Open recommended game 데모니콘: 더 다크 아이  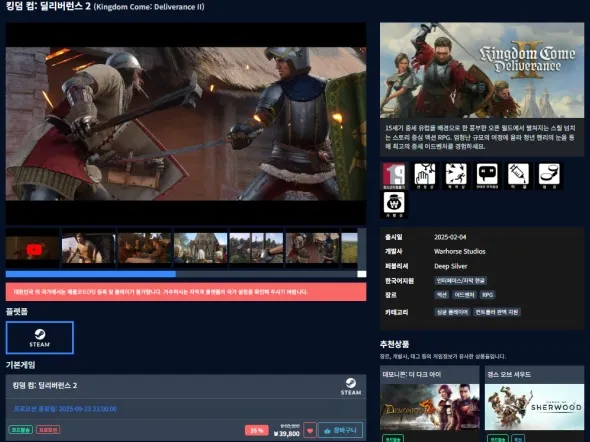412,375
